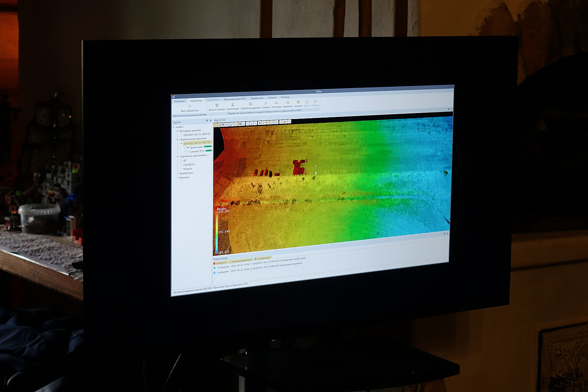Click the Обработка данных ribbon icon
Viewport: 588px width, 392px height.
point(250,104)
